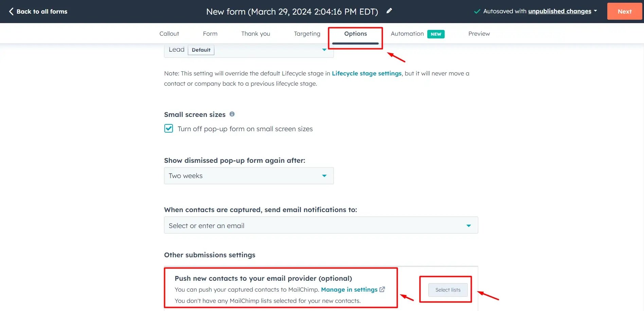Switch to the Thank you tab
This screenshot has width=644, height=311.
(255, 33)
